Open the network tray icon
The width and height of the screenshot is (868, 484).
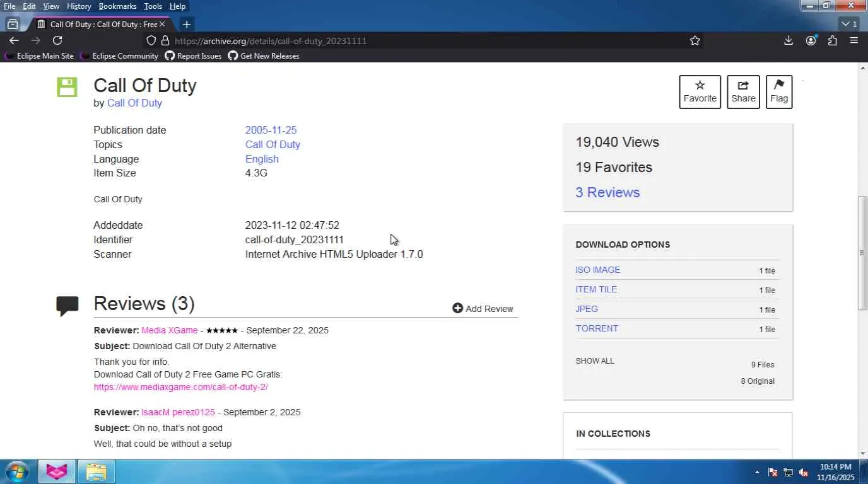(x=788, y=472)
